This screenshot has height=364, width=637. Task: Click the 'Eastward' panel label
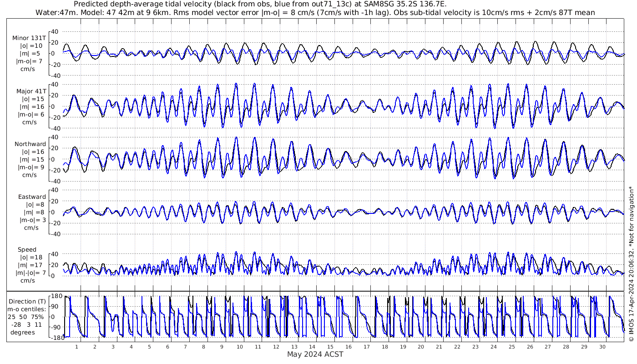pos(32,197)
